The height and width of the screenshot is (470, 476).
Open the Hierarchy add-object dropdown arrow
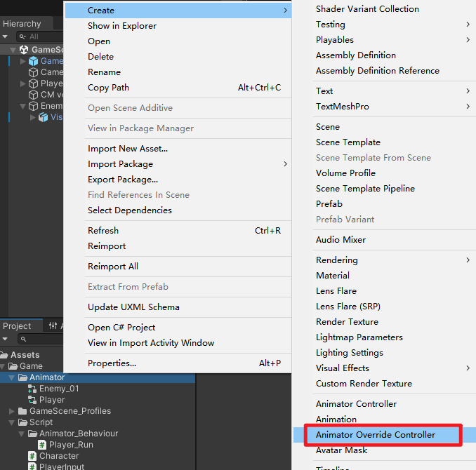coord(6,36)
